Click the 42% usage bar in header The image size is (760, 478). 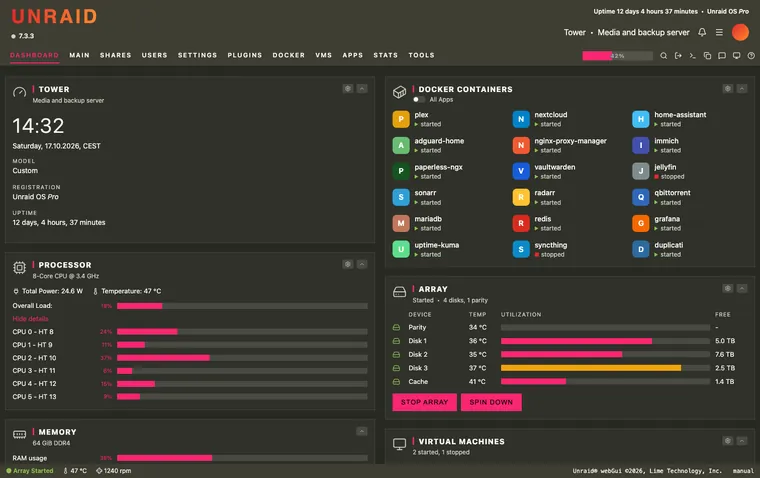(x=617, y=56)
